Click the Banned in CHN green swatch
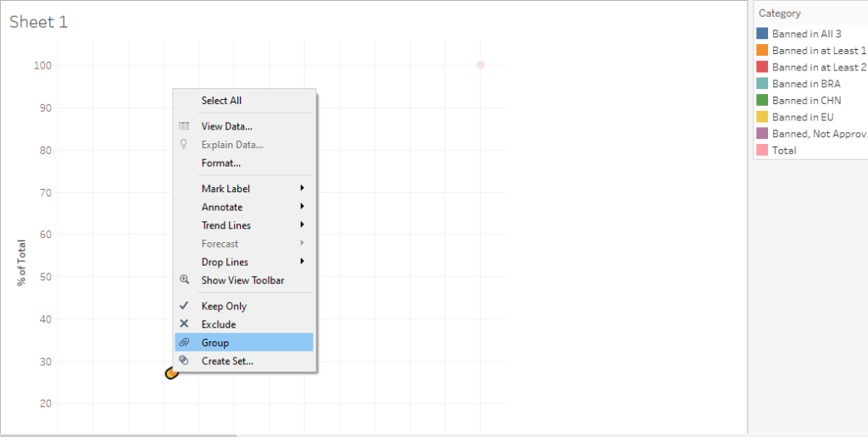 tap(762, 100)
